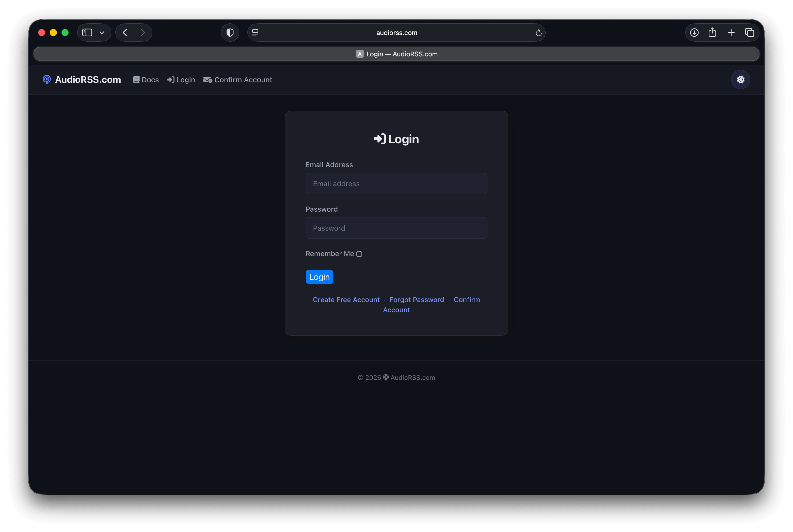Open Safari downloads via the download icon
The width and height of the screenshot is (793, 532).
point(694,32)
